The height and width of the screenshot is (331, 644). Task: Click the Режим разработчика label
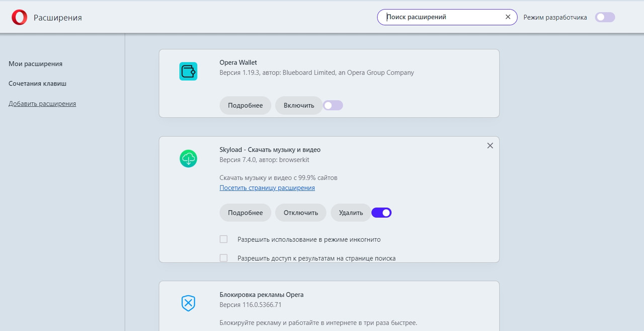[555, 17]
